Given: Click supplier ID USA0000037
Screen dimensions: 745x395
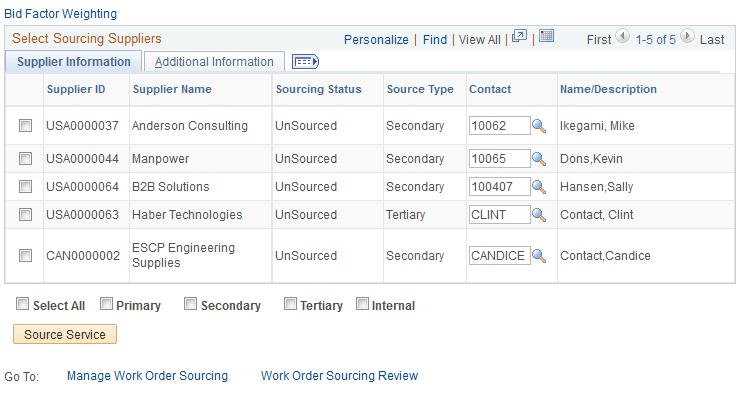Looking at the screenshot, I should tap(82, 126).
